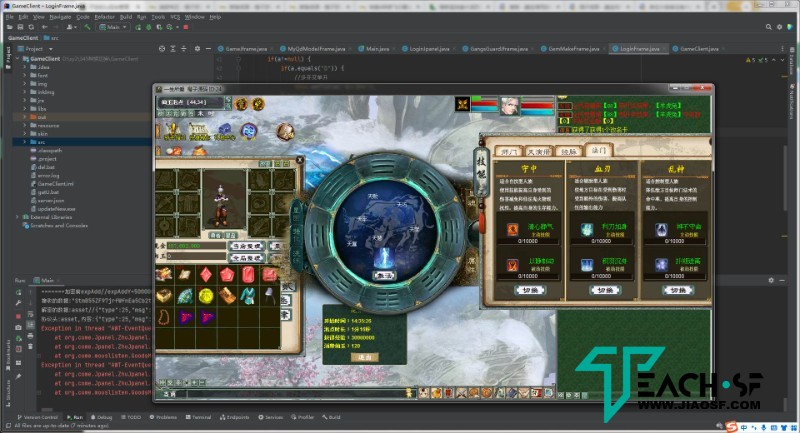Click the yellow round item in inventory
The width and height of the screenshot is (800, 433).
(206, 296)
